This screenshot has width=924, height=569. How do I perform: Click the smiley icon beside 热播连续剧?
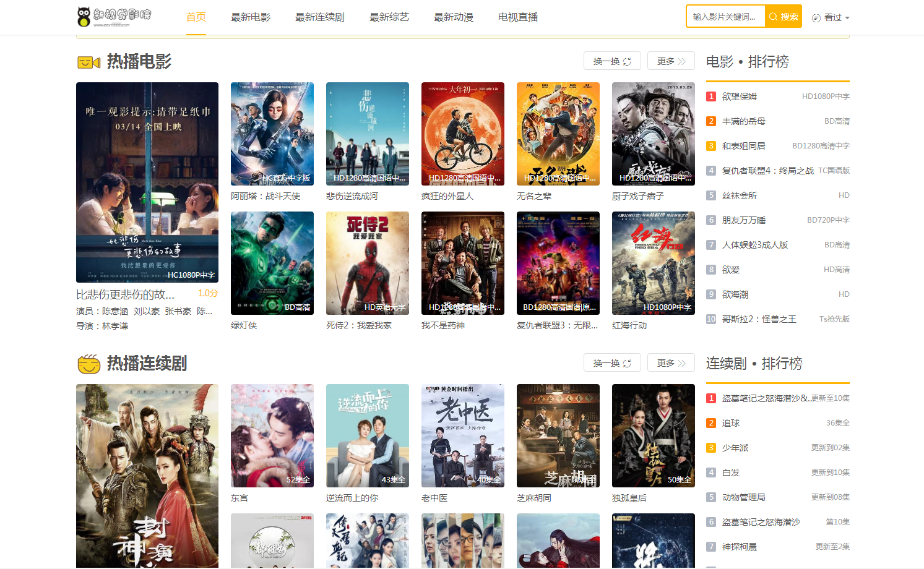pos(89,364)
